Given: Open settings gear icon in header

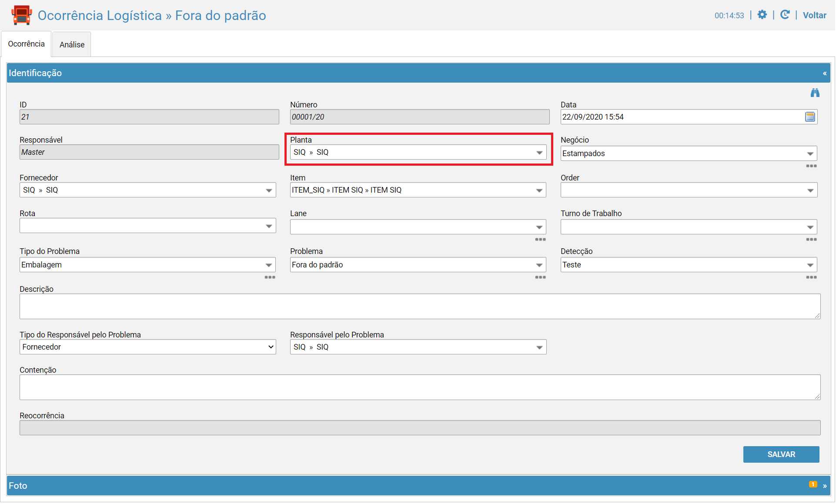Looking at the screenshot, I should tap(762, 15).
